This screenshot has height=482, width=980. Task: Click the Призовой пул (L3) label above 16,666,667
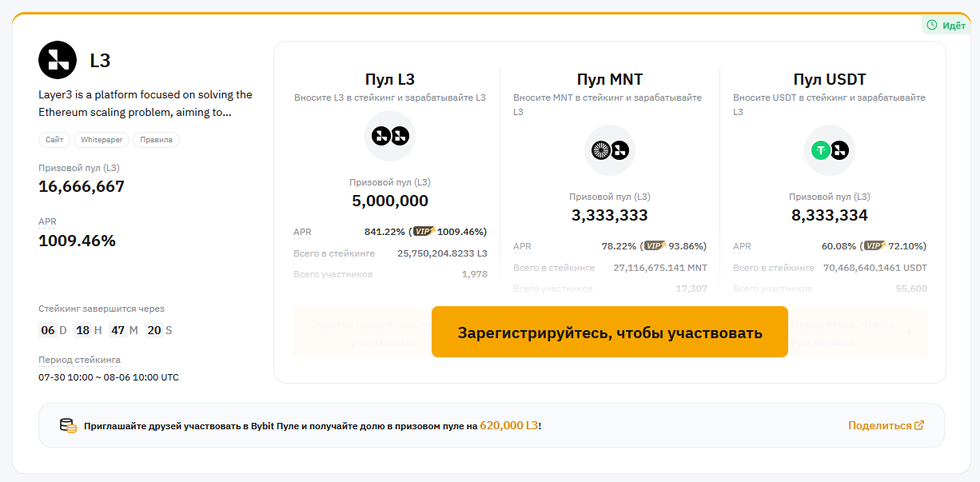79,168
